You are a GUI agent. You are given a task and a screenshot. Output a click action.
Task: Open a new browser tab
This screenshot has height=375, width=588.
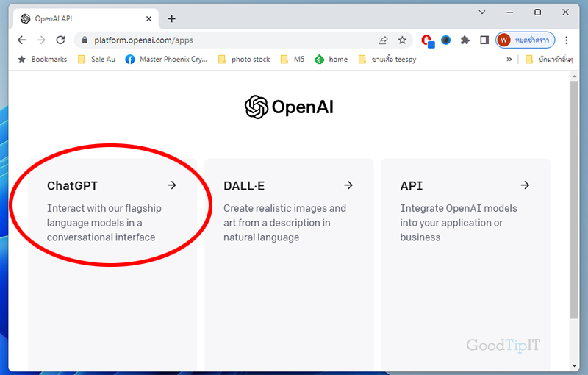click(171, 19)
